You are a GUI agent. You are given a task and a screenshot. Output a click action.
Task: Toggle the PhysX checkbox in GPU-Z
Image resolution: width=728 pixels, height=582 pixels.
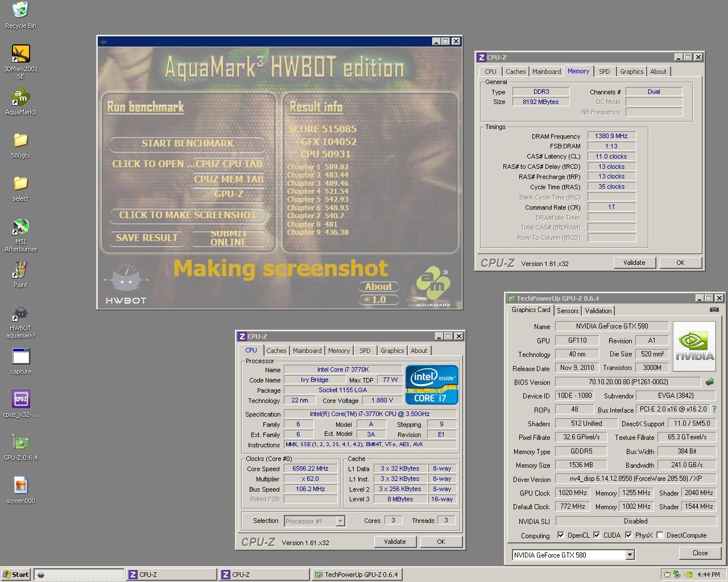click(x=628, y=535)
